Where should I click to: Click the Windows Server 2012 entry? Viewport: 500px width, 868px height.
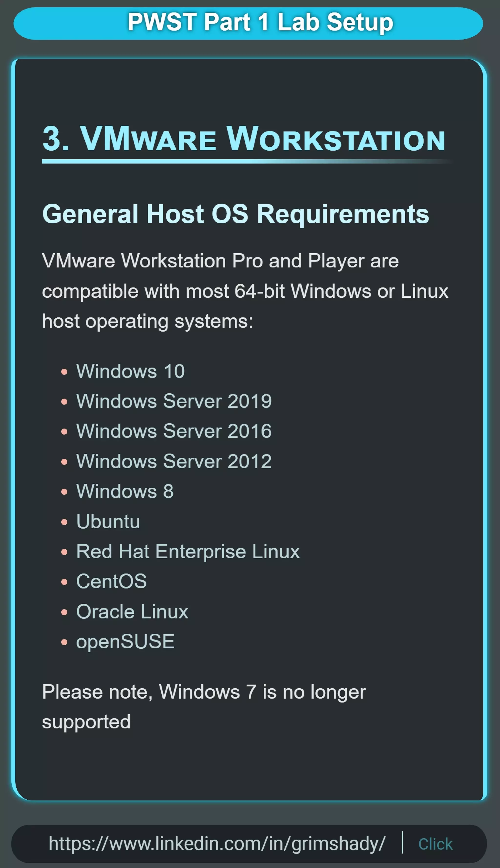[x=174, y=461]
